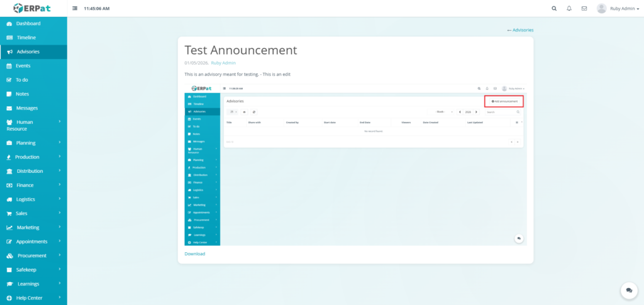Click the Notes icon in the sidebar

coord(9,94)
